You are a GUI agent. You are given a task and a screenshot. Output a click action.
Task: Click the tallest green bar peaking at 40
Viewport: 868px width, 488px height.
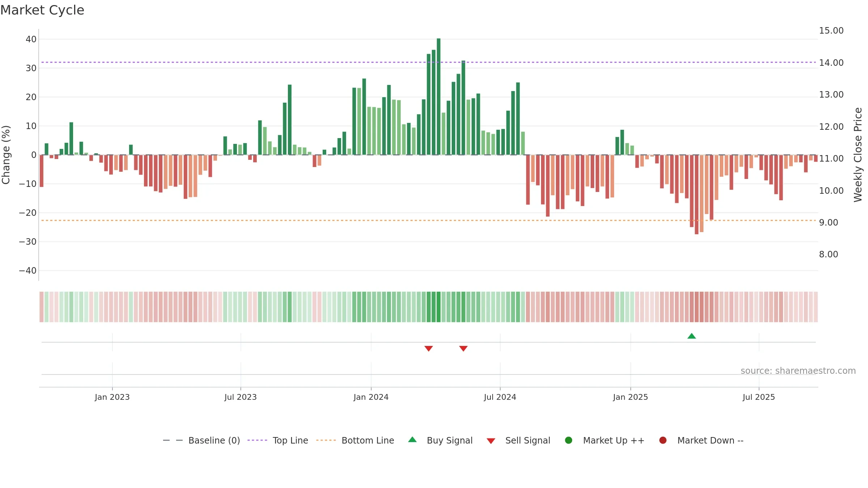[438, 97]
